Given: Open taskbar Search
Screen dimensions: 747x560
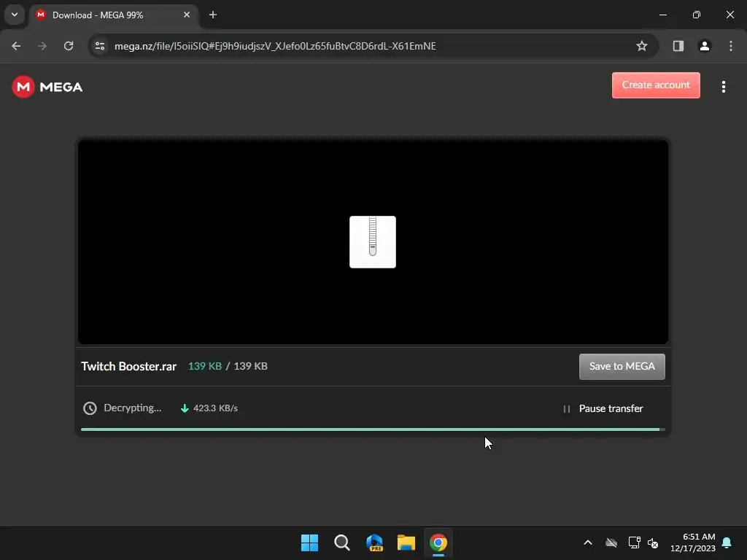Looking at the screenshot, I should [x=341, y=542].
